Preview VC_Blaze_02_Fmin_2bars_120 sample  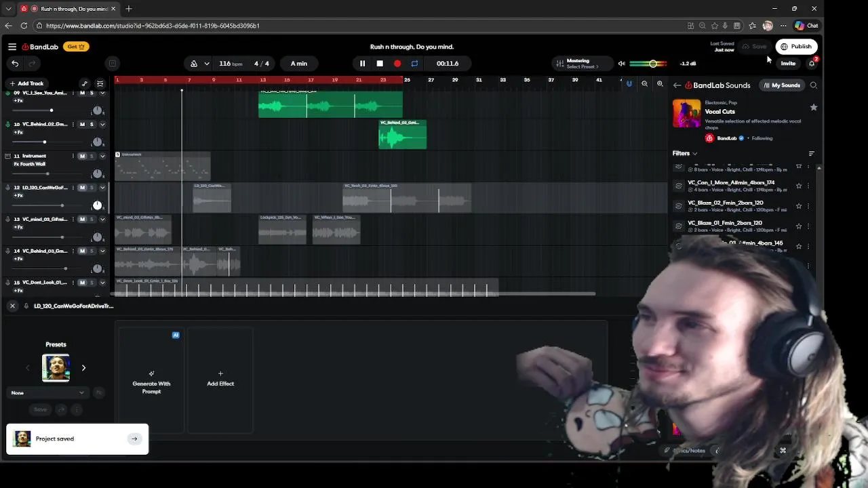679,206
